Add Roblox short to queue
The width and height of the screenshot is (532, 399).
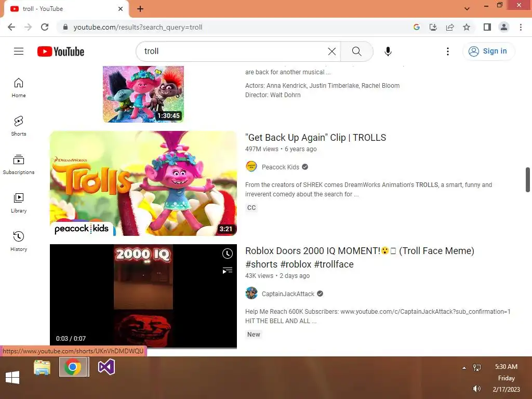228,270
